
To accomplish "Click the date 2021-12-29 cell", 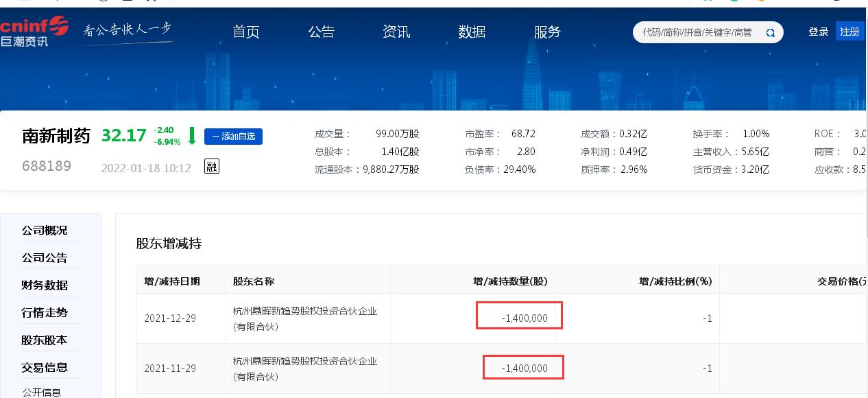I will [x=170, y=318].
